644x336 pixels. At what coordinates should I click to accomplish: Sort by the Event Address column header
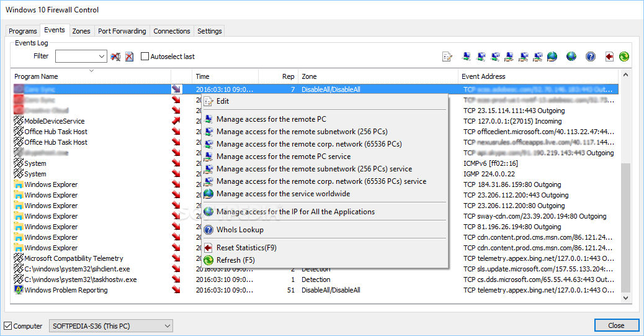tap(538, 76)
